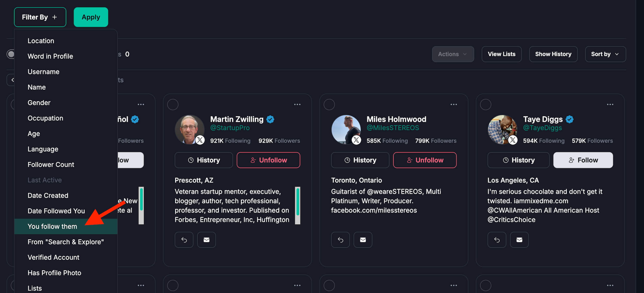Open three-dot menu on Miles Holmwood card

(x=454, y=104)
